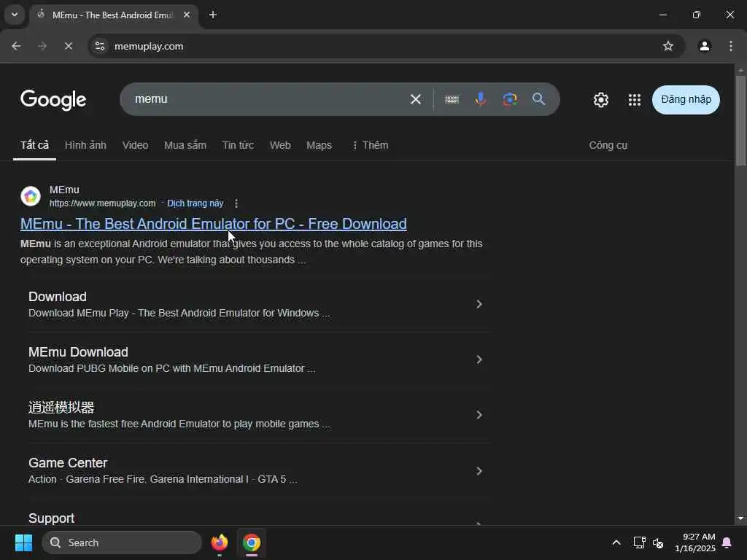Open the Download sitelink
The image size is (747, 560).
coord(58,297)
